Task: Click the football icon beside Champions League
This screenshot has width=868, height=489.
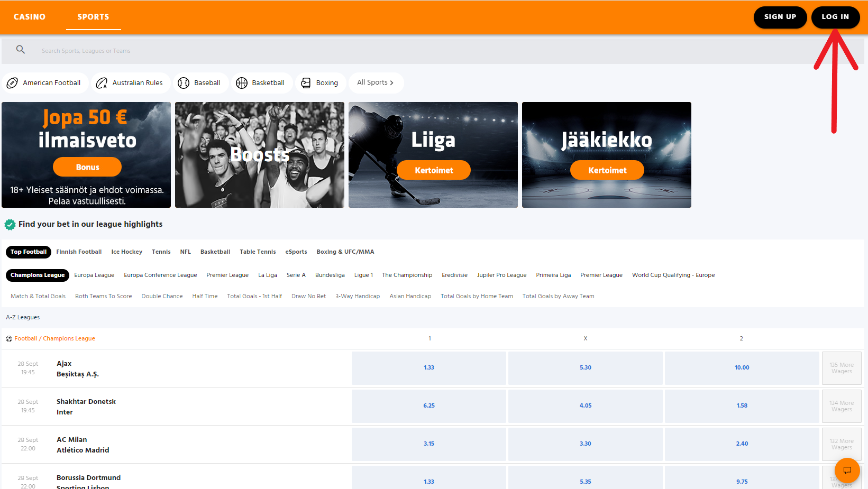Action: pyautogui.click(x=9, y=339)
